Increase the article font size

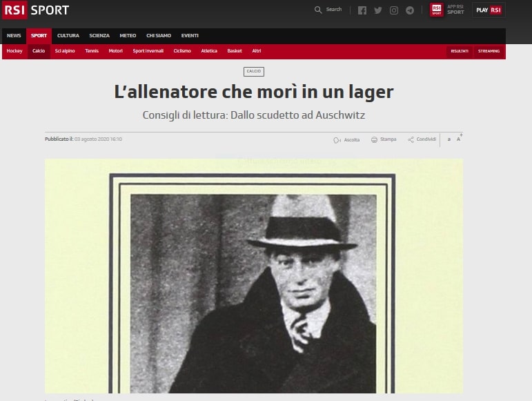point(459,139)
